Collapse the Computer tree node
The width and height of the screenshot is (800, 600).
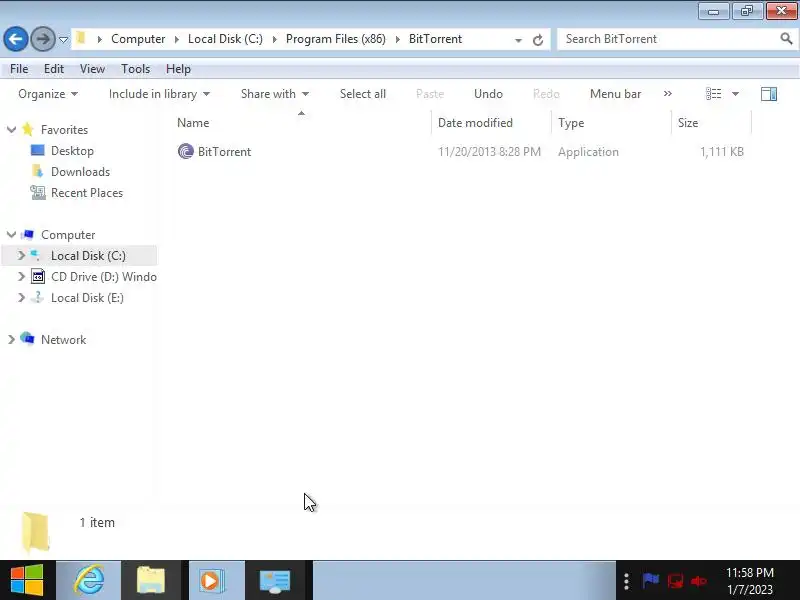(x=11, y=235)
